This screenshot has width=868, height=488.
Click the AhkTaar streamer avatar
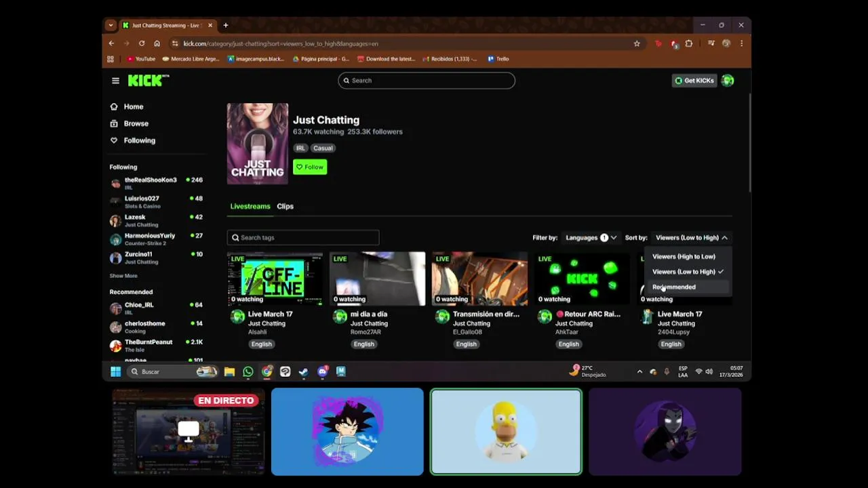(545, 317)
